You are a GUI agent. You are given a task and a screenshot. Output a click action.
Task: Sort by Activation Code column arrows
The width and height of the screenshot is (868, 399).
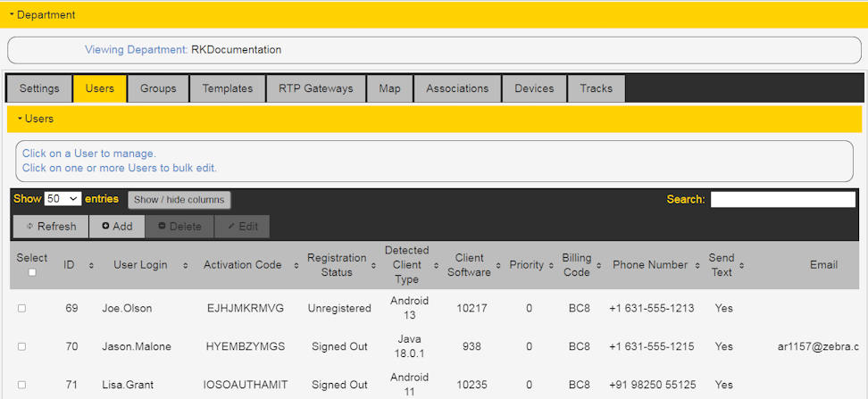(296, 266)
